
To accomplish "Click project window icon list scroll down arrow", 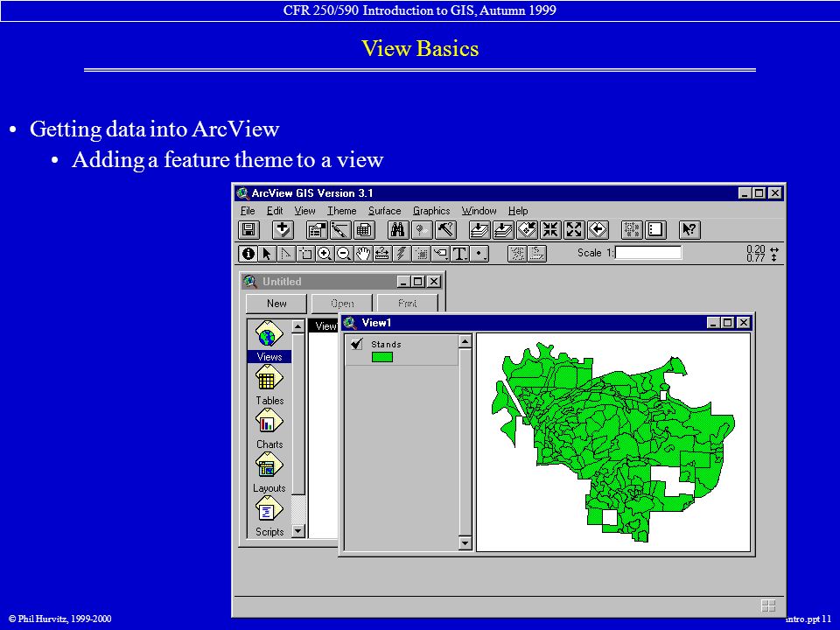I will click(x=298, y=531).
